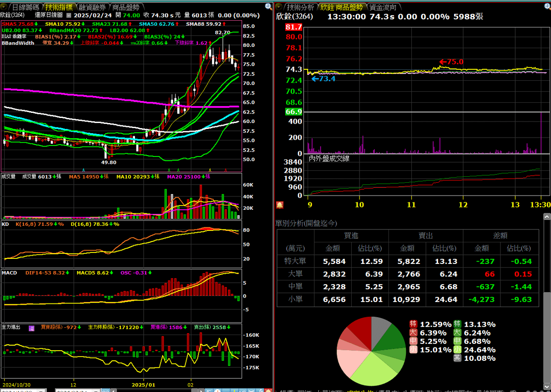Click zoom magnifier icon on left chart panel
551x392 pixels.
268,6
